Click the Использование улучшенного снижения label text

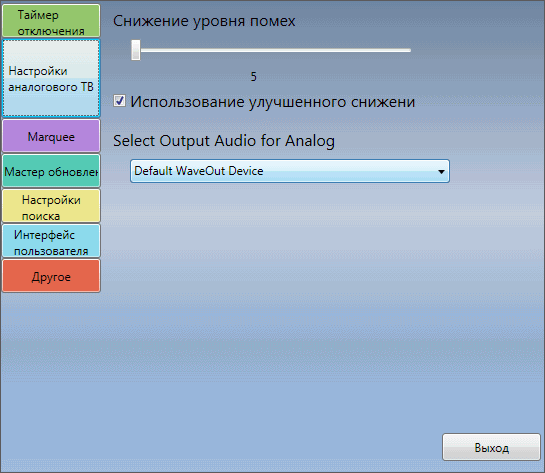tap(272, 102)
